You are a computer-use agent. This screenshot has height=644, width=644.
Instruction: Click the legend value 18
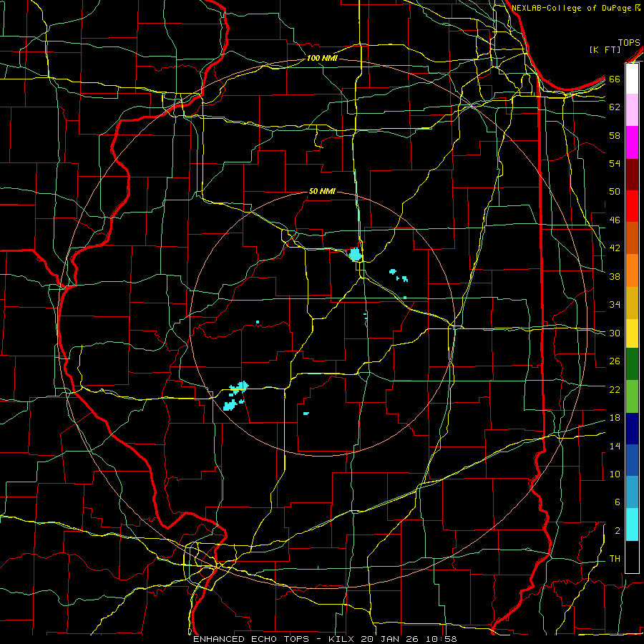(615, 418)
